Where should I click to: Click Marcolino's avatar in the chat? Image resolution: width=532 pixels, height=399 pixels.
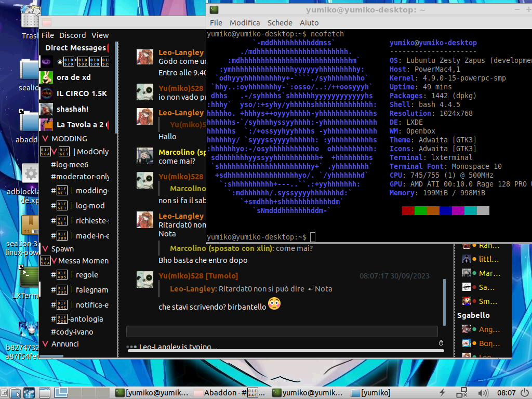[145, 156]
